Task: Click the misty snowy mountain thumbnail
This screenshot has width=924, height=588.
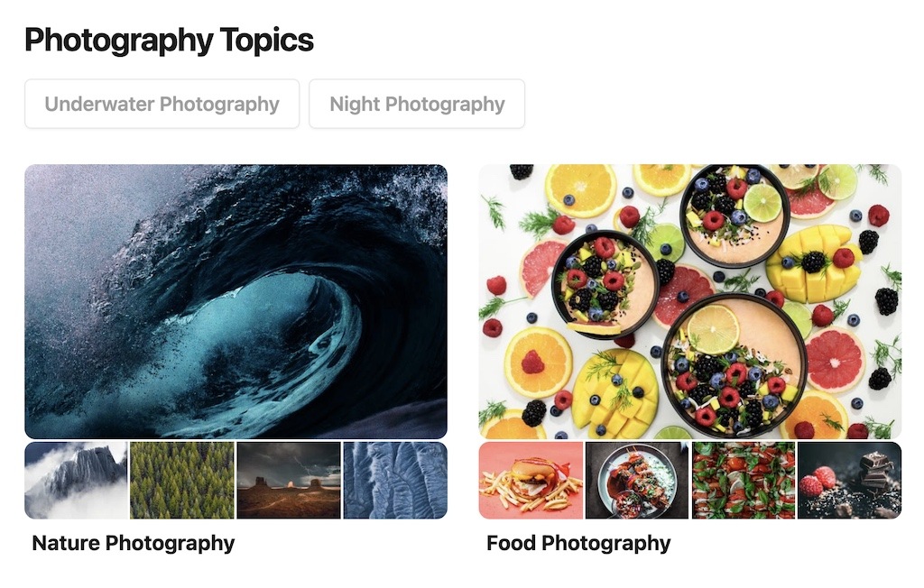Action: [76, 480]
